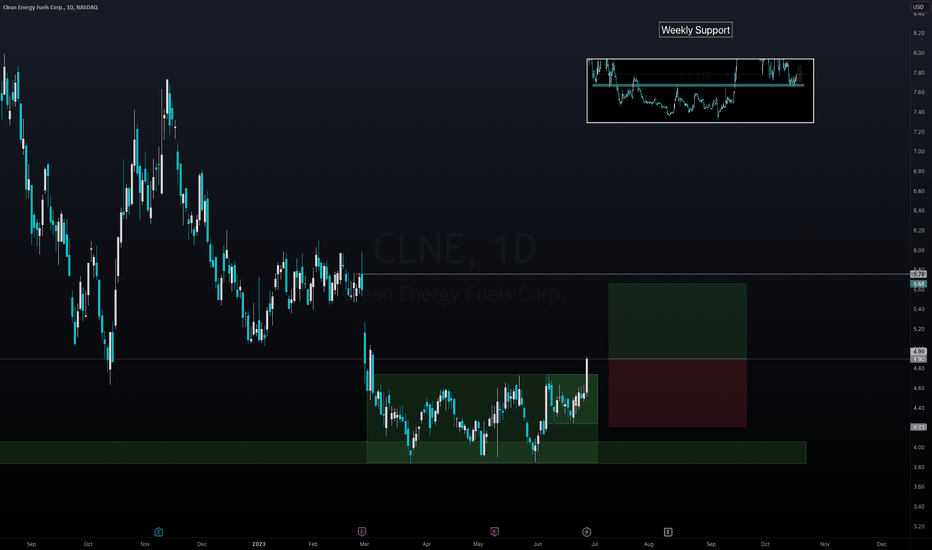The width and height of the screenshot is (932, 550).
Task: Click the inset weekly chart thumbnail
Action: click(x=700, y=90)
